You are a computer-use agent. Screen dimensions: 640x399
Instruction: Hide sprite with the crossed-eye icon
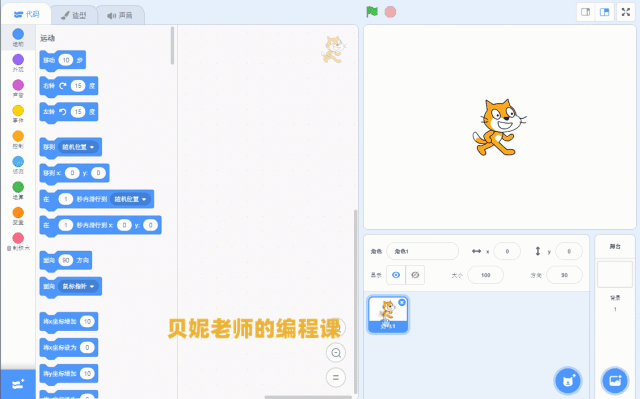415,275
